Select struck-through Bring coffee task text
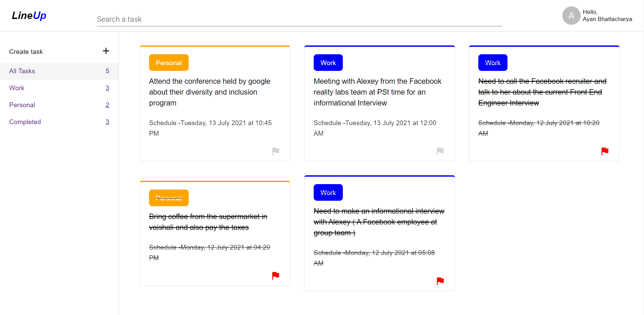The width and height of the screenshot is (644, 315). (x=208, y=222)
